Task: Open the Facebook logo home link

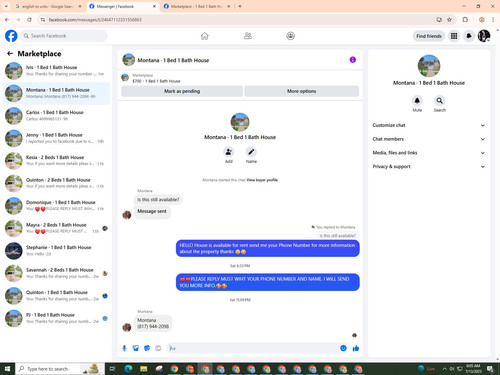Action: 11,36
